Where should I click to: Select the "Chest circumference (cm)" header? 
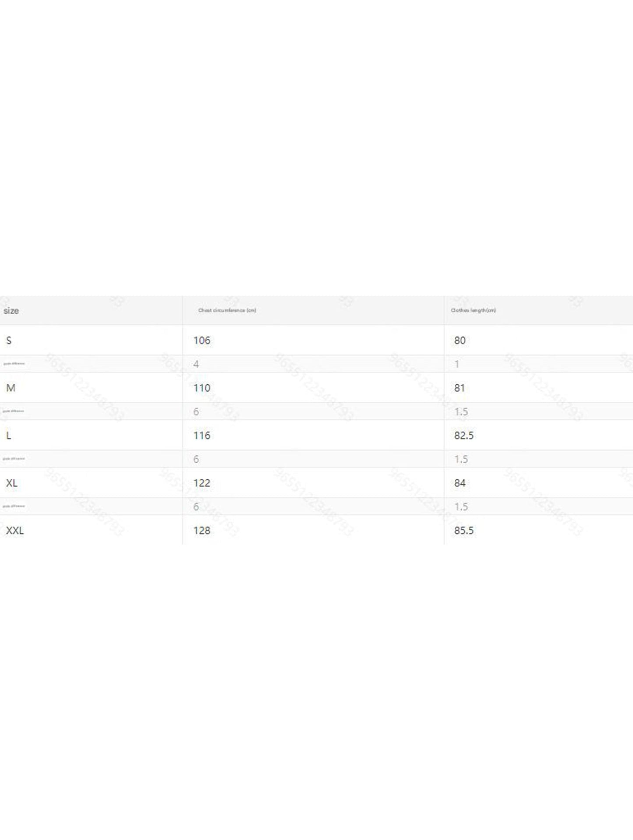tap(227, 310)
